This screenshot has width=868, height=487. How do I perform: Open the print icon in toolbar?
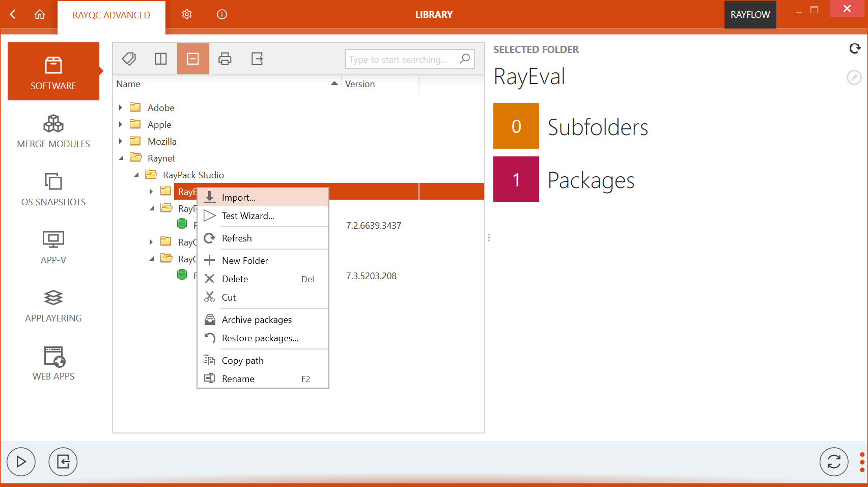tap(225, 59)
